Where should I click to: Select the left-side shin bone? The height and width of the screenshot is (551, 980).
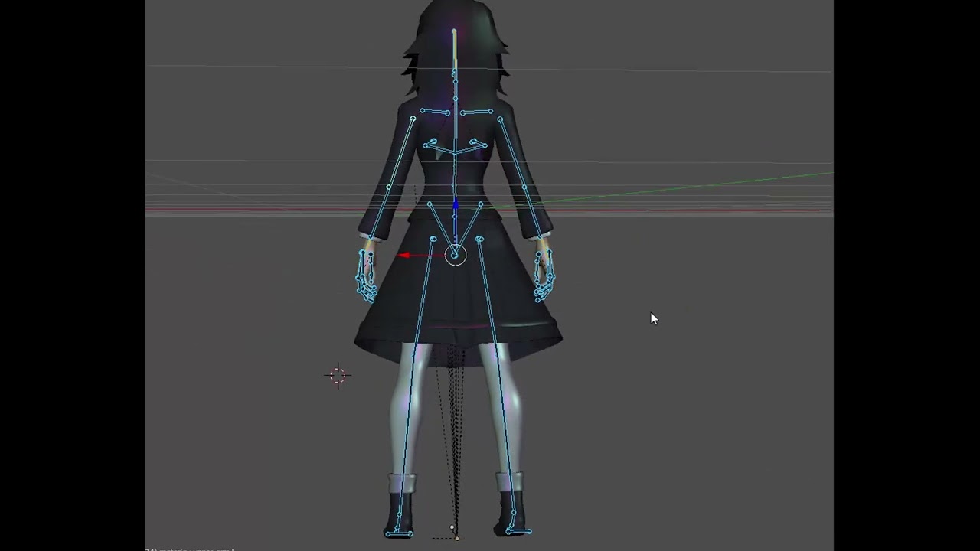click(x=408, y=436)
